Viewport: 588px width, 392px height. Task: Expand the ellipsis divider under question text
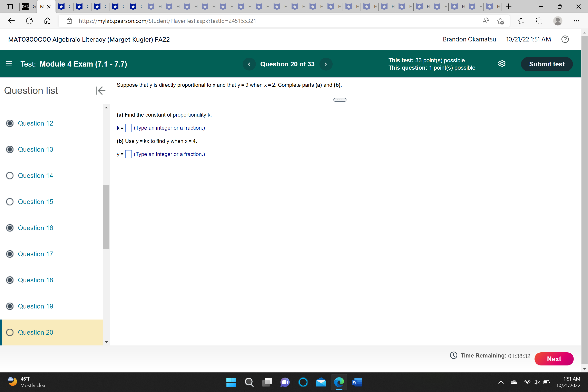click(x=340, y=100)
